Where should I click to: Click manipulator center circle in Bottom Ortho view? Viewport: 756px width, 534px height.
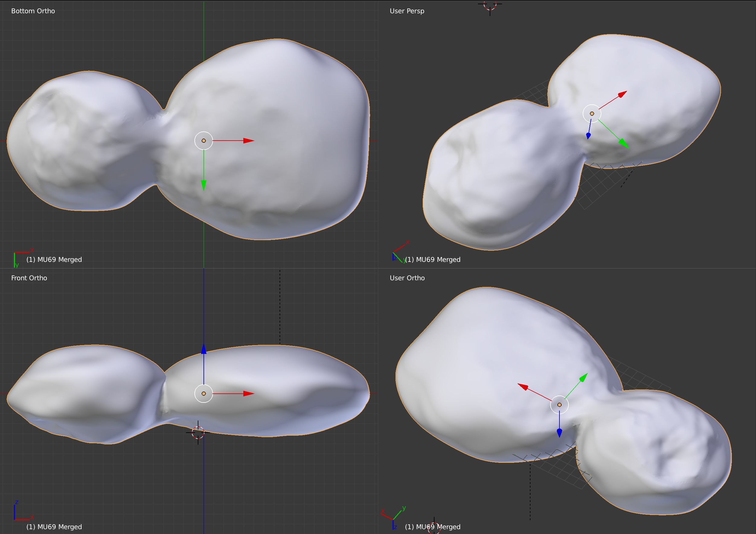tap(204, 141)
